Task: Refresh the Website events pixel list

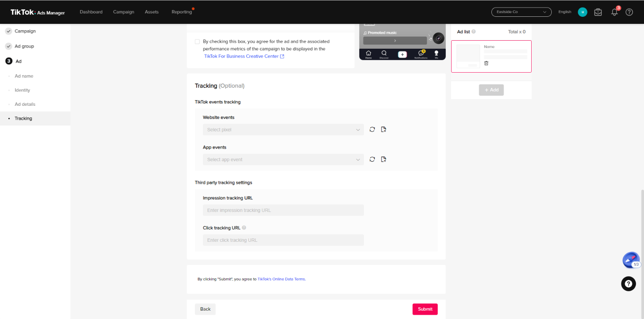Action: (x=372, y=129)
